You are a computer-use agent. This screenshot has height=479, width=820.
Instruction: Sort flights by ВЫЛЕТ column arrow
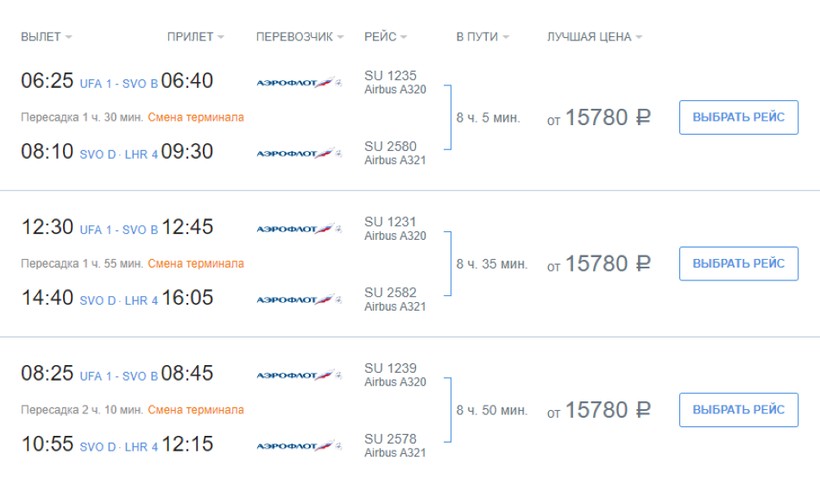[x=69, y=38]
